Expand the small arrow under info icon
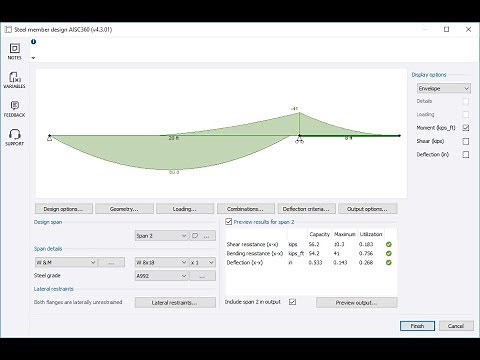 click(x=33, y=58)
